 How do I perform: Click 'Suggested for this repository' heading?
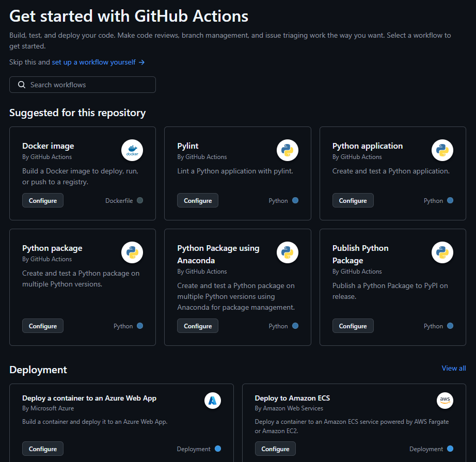pos(77,113)
